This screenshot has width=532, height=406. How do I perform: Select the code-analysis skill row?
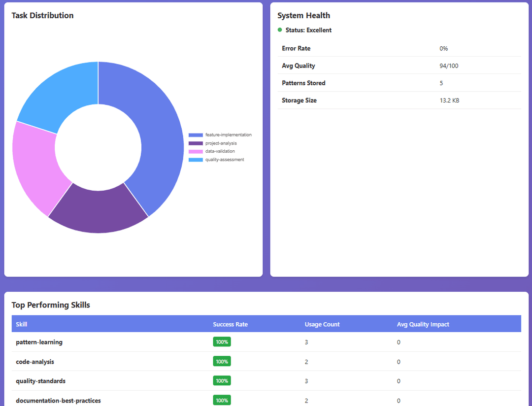coord(266,362)
